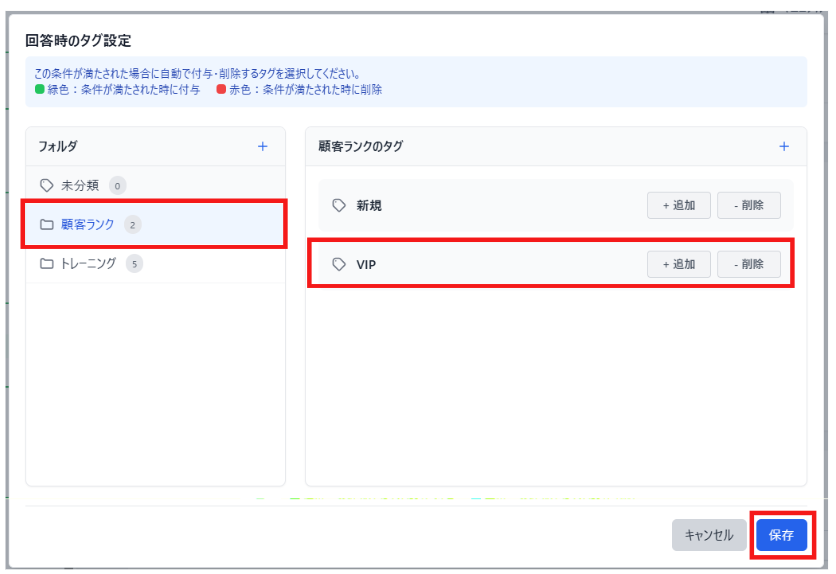Select the 未分類 label in the folder list

click(81, 185)
